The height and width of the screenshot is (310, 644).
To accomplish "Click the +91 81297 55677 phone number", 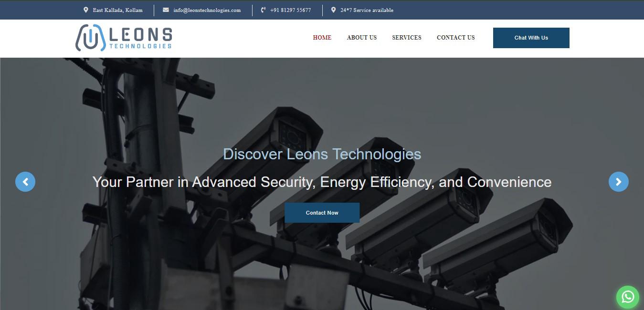I will coord(290,10).
